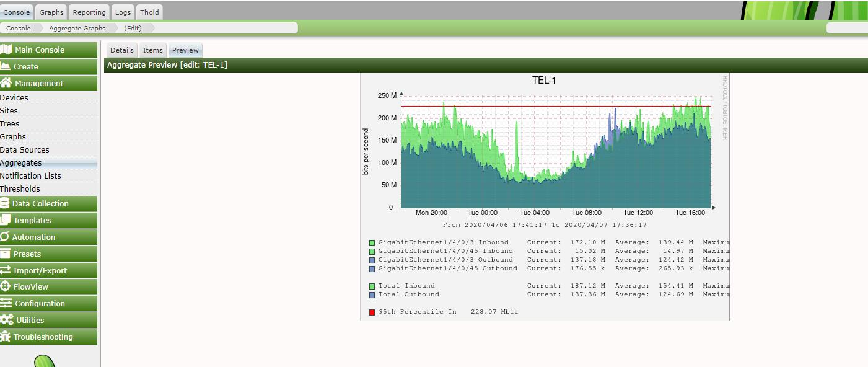Open Notification Lists under Management
Viewport: 868px width, 367px height.
48,175
